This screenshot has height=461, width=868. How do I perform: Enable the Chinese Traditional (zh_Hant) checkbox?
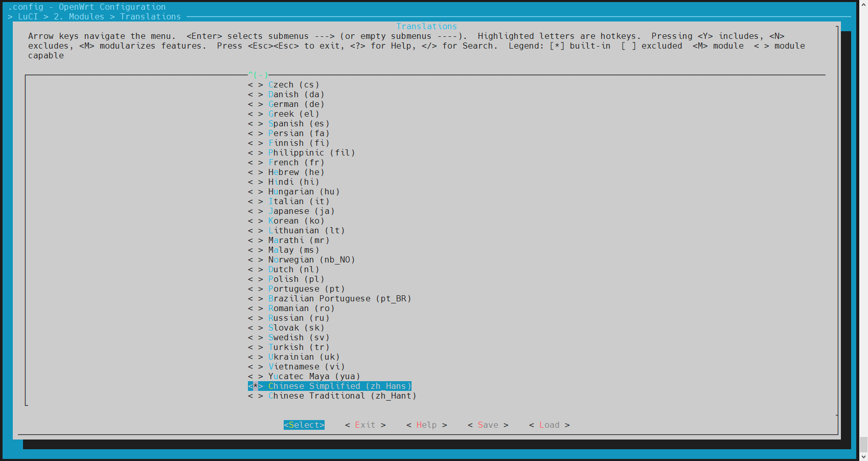[x=255, y=396]
